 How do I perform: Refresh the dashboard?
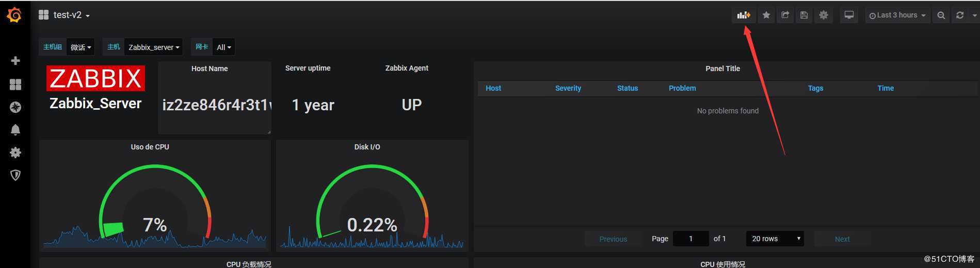960,15
